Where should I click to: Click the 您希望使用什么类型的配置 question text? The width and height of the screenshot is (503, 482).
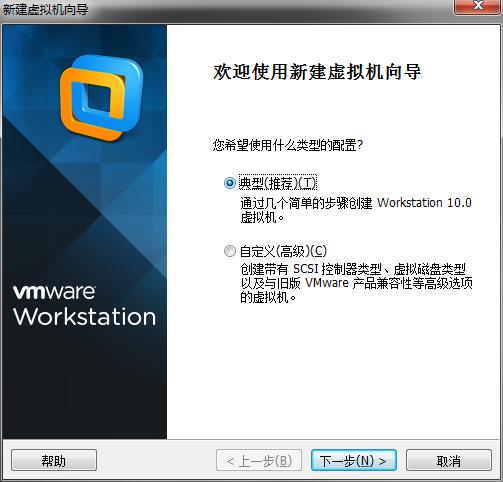pyautogui.click(x=288, y=145)
